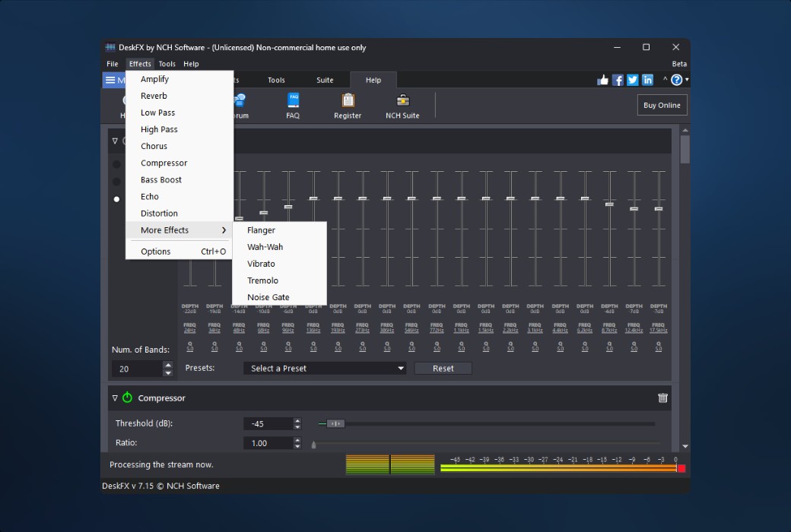Delete the Compressor effect with trash icon
The width and height of the screenshot is (791, 532).
(x=662, y=397)
